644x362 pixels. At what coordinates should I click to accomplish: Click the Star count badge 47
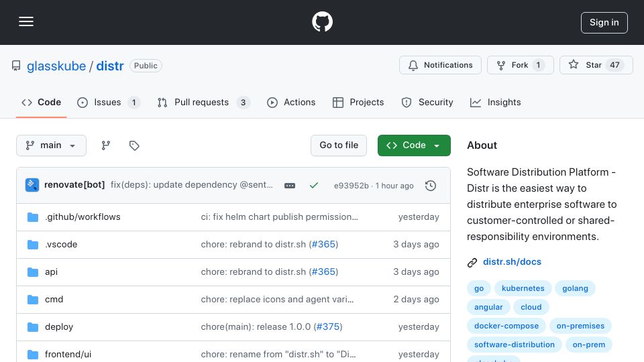(x=614, y=65)
